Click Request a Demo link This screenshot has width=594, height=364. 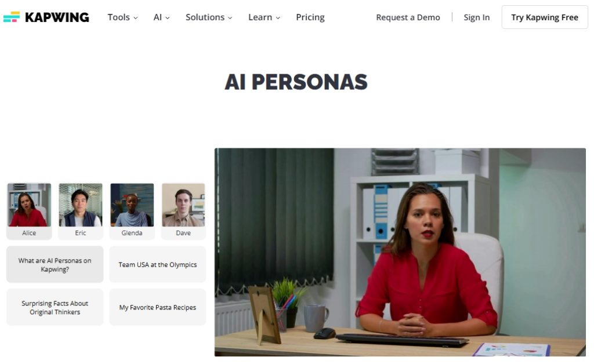(408, 17)
